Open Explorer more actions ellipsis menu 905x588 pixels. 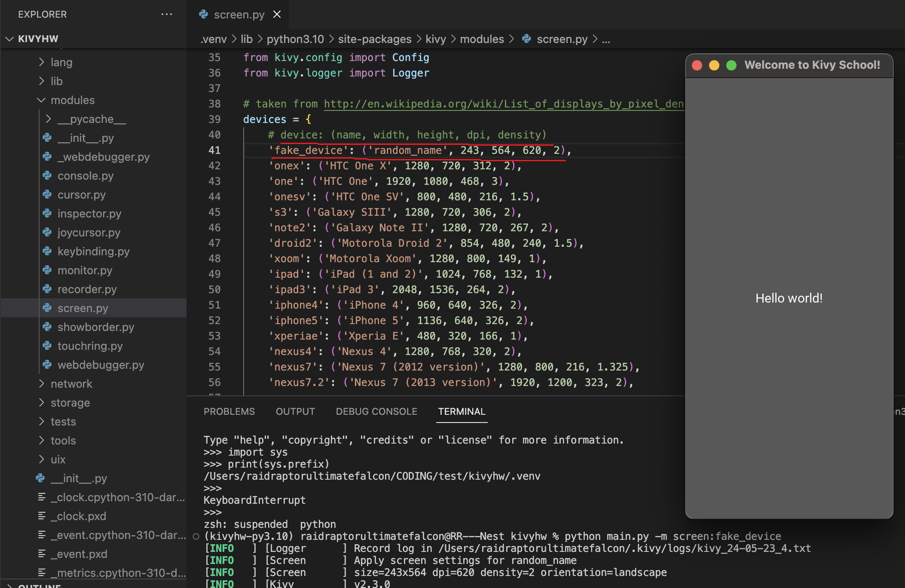tap(167, 14)
